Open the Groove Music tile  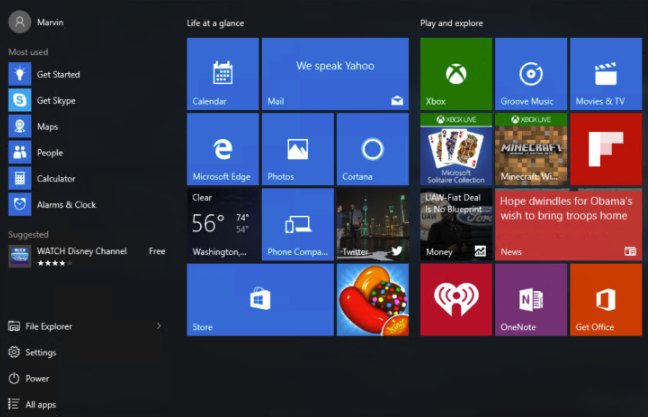point(531,74)
